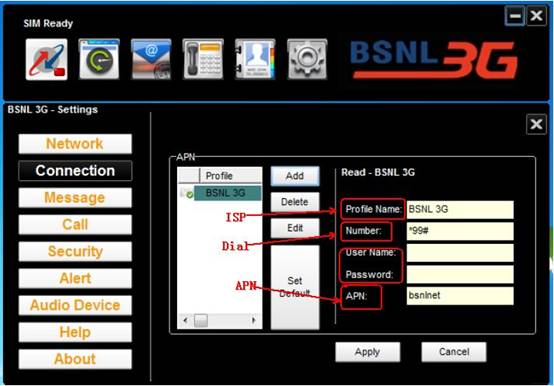Switch to the Message settings tab
The width and height of the screenshot is (554, 386).
[75, 197]
